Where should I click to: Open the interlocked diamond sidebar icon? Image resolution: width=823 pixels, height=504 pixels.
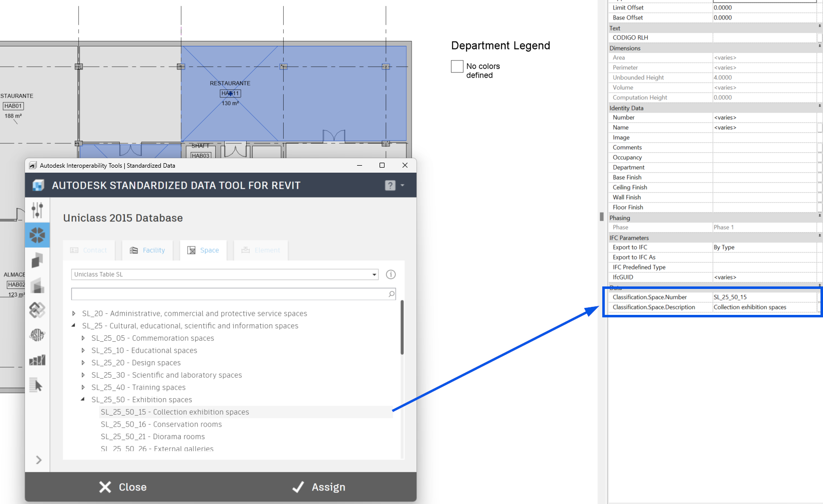click(x=37, y=310)
